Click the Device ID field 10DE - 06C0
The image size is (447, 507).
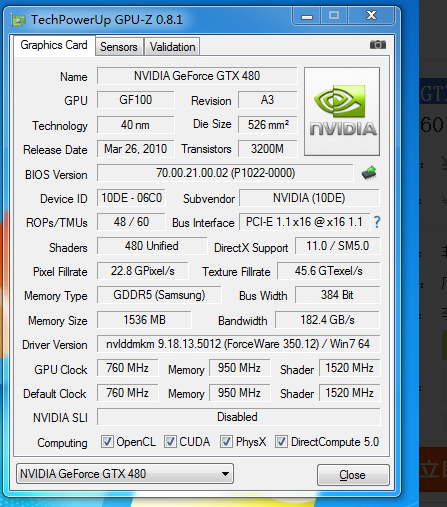pos(131,198)
